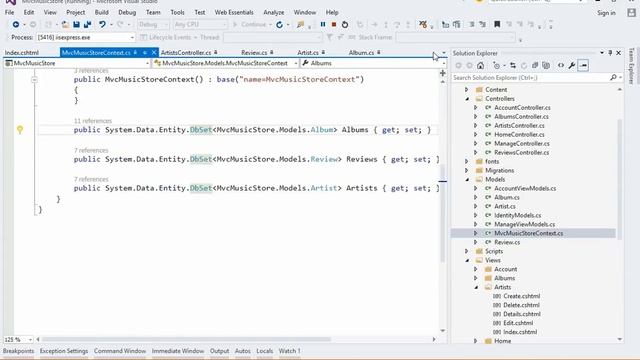
Task: Pause debugging with Break All icon
Action: (x=323, y=24)
